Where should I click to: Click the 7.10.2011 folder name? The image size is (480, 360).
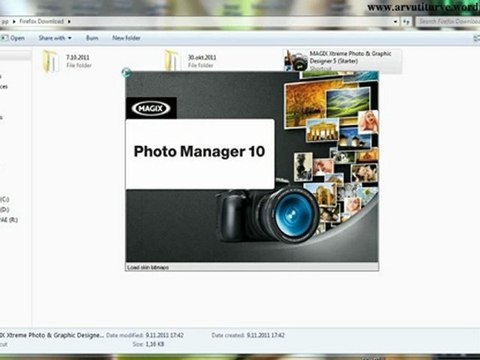pos(78,57)
